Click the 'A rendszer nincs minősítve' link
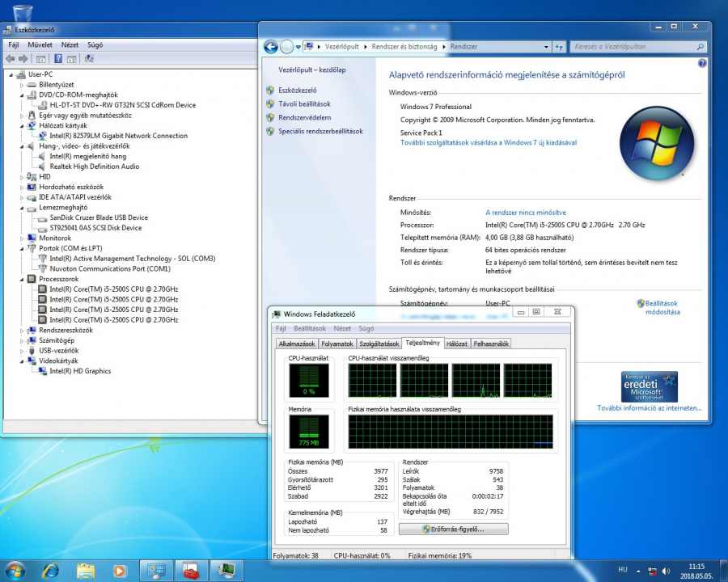The height and width of the screenshot is (582, 728). (x=525, y=213)
